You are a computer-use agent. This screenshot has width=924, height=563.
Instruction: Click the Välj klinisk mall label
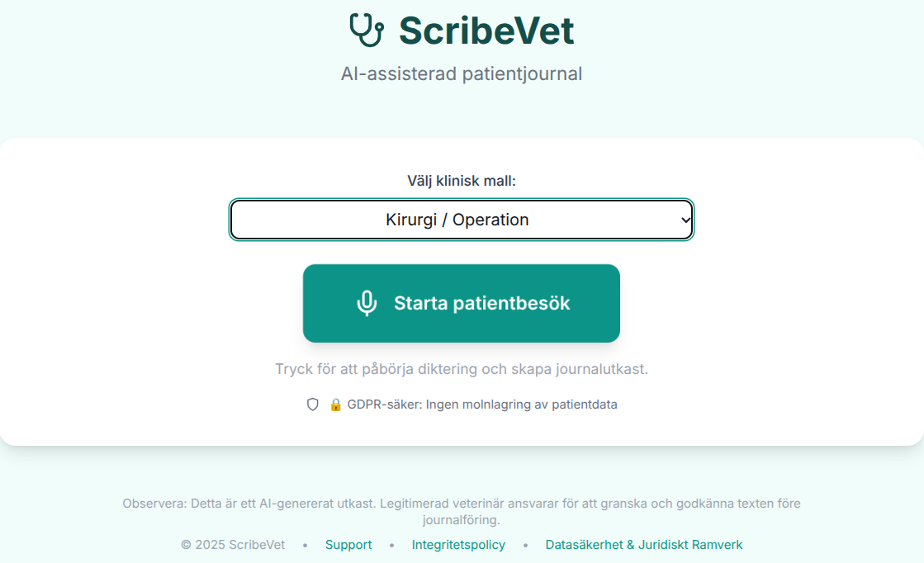point(462,180)
